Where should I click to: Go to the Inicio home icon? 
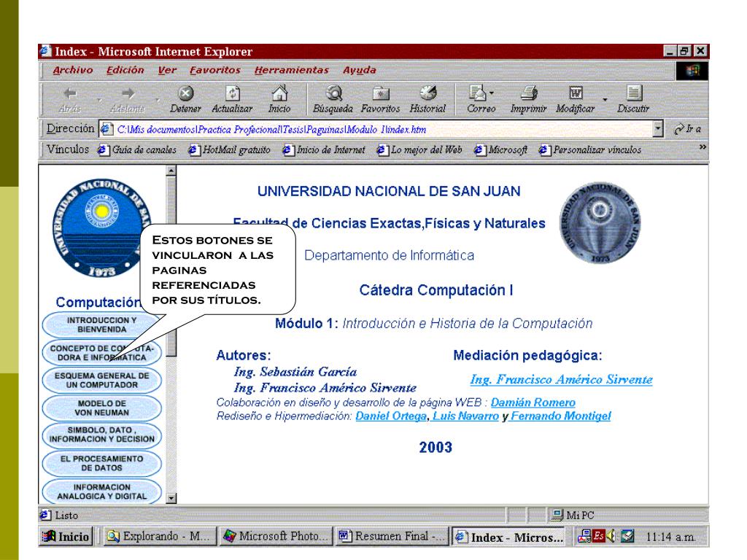point(279,99)
